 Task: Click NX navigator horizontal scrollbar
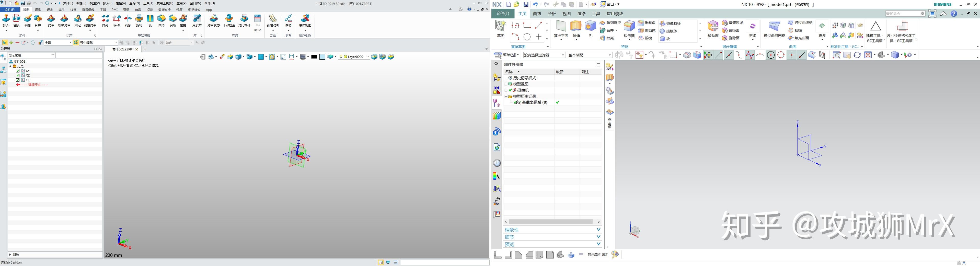pyautogui.click(x=550, y=222)
